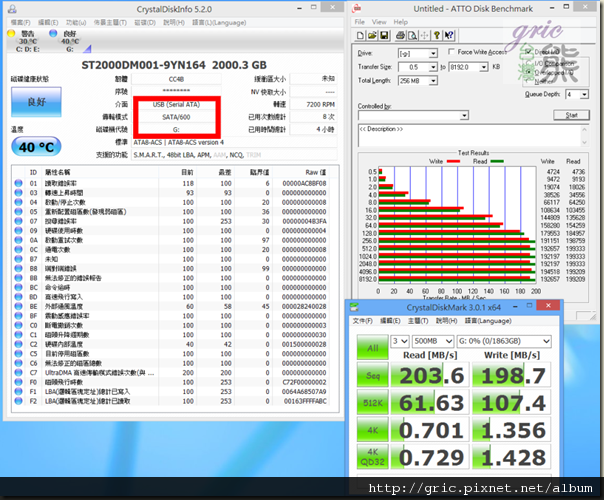Toggle the Direct I/O checkbox
This screenshot has height=500, width=604.
tap(526, 52)
